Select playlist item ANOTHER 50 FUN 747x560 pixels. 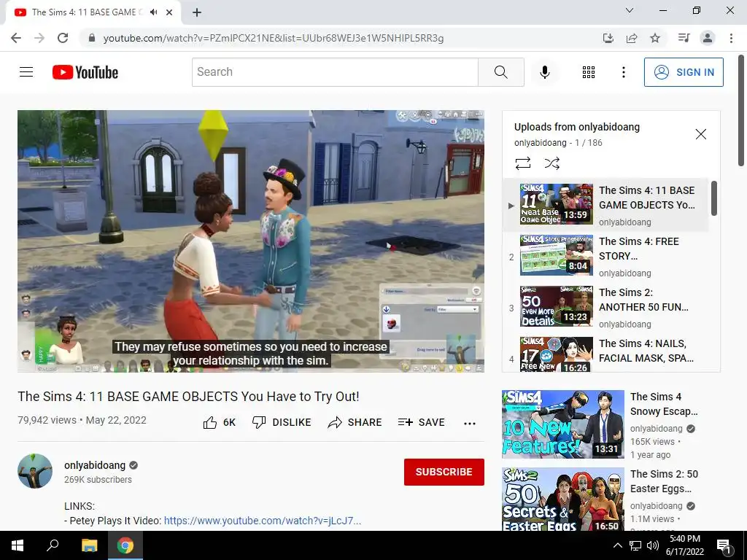click(605, 307)
